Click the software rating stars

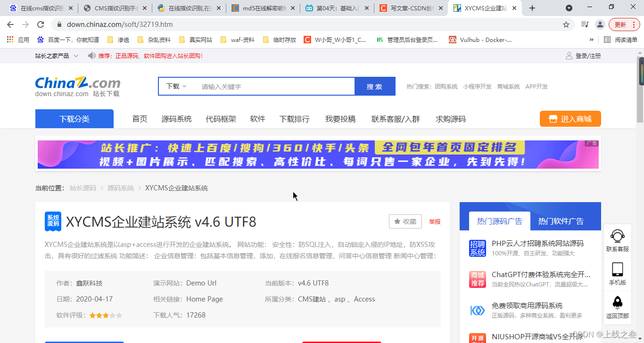pyautogui.click(x=106, y=315)
